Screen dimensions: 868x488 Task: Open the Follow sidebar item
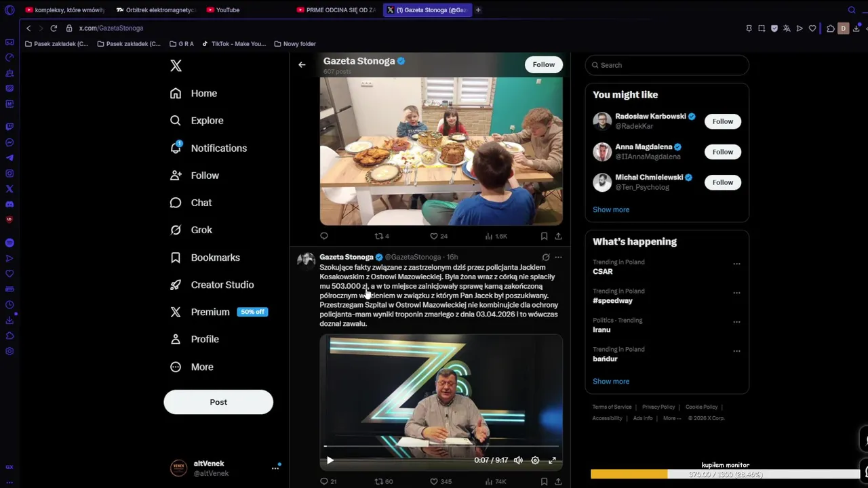pyautogui.click(x=195, y=176)
